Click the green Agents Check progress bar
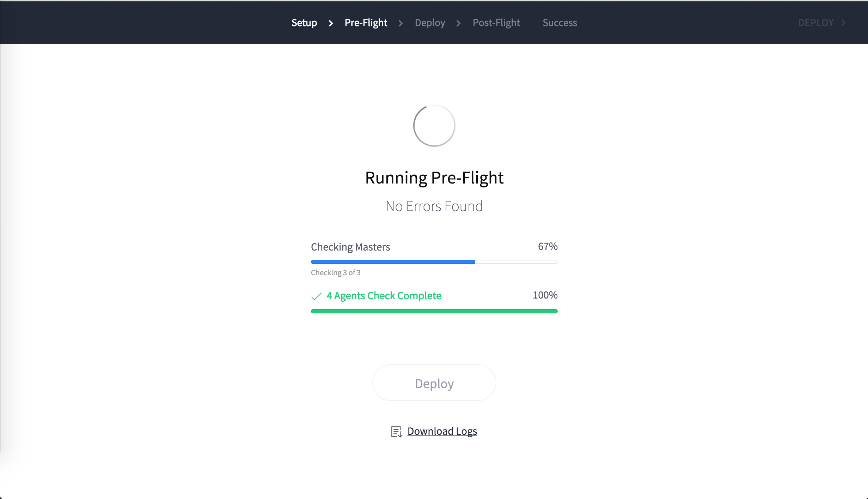The width and height of the screenshot is (868, 499). coord(434,311)
